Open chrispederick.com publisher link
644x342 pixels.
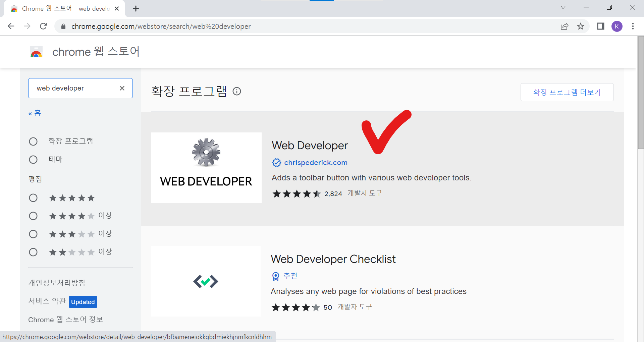point(316,163)
